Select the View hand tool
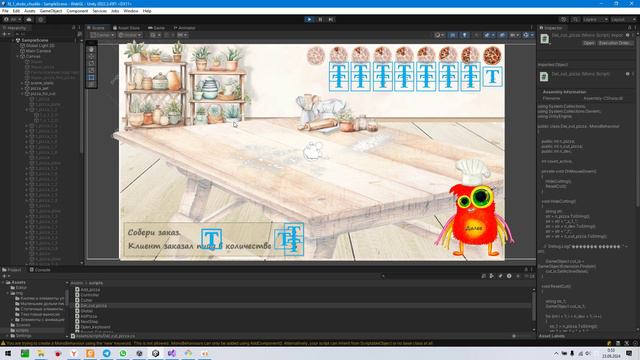Image resolution: width=640 pixels, height=360 pixels. (91, 49)
